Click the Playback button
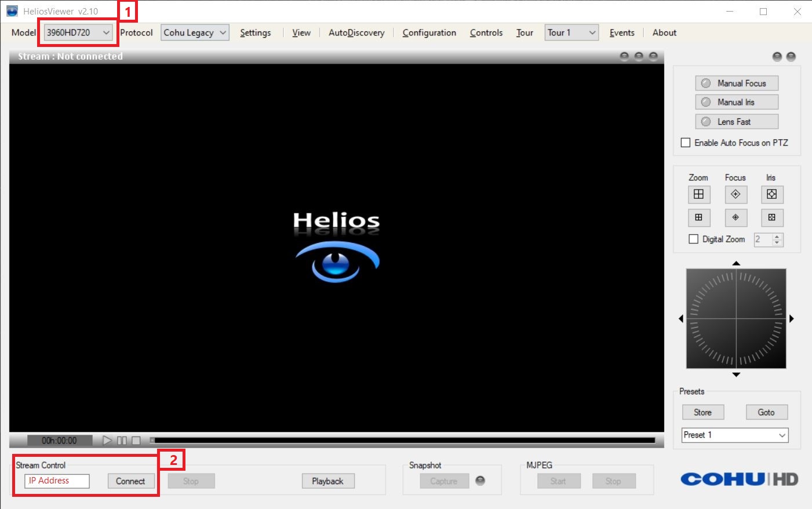The width and height of the screenshot is (812, 509). [328, 481]
